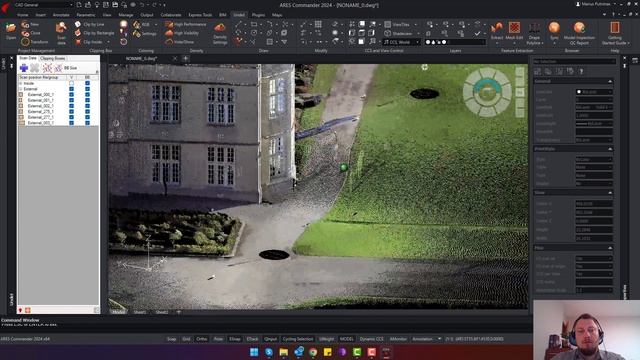This screenshot has width=640, height=360.
Task: Click the New project icon
Action: [25, 24]
